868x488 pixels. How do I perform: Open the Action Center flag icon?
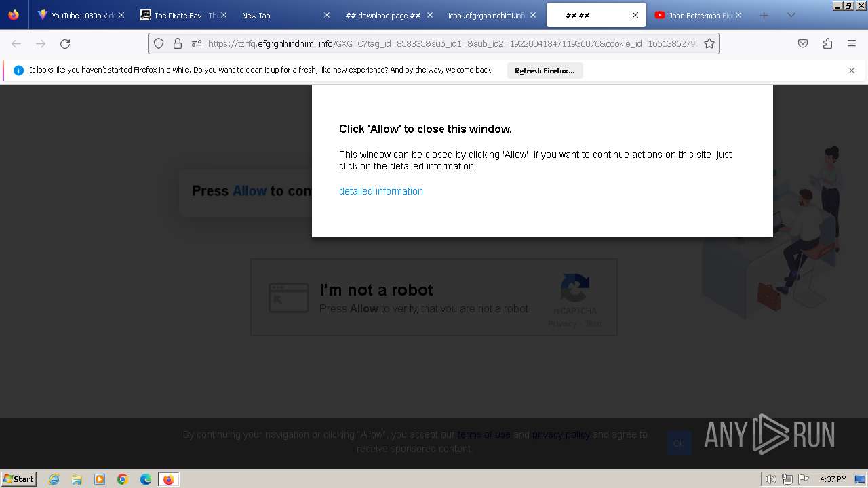click(804, 479)
